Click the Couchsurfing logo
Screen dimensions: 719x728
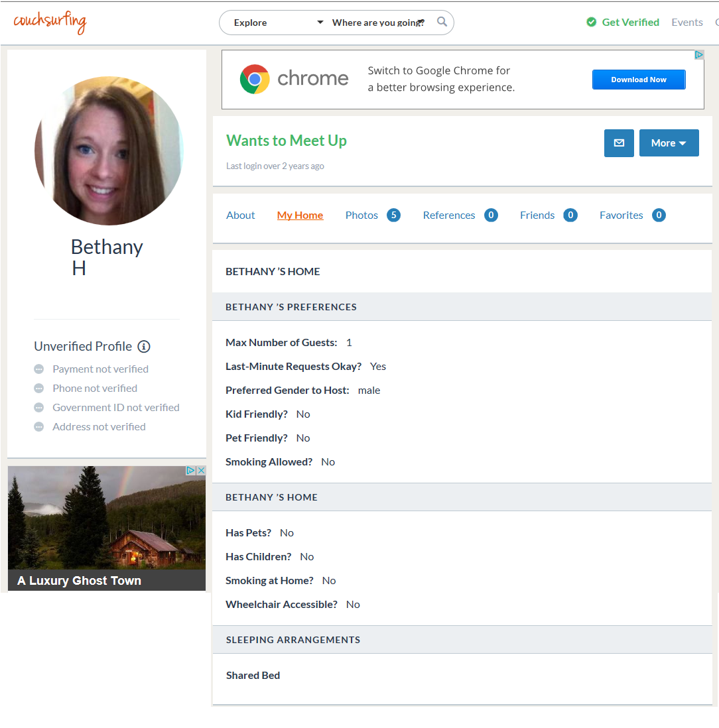pos(50,23)
